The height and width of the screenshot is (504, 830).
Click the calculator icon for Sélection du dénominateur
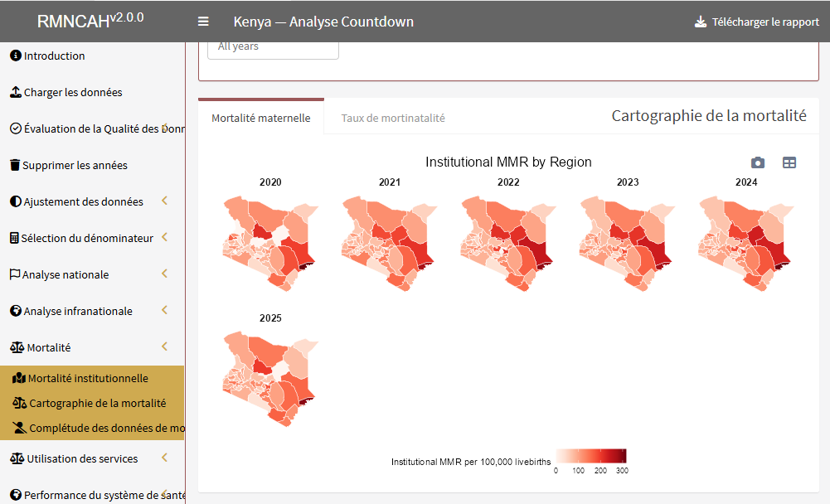coord(14,238)
